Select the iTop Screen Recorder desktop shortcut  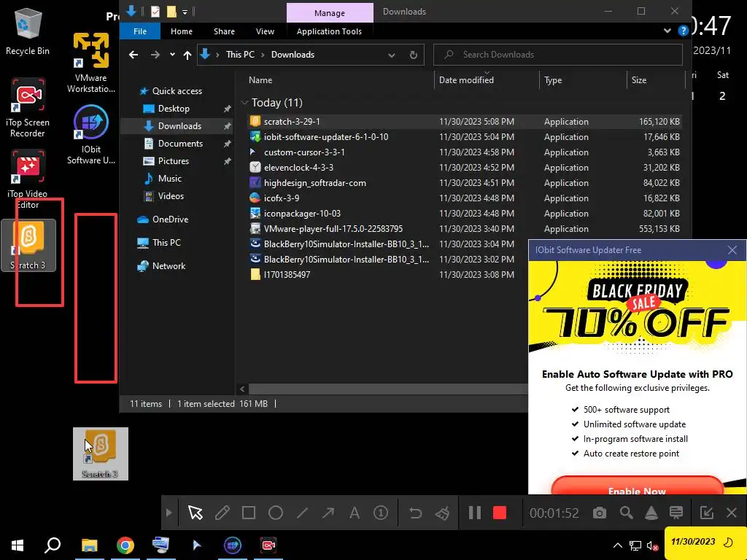28,108
